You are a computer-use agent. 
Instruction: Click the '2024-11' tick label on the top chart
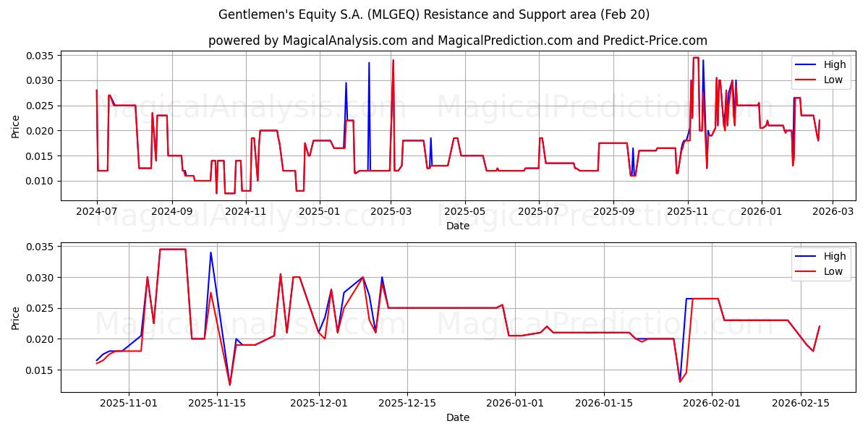[245, 211]
